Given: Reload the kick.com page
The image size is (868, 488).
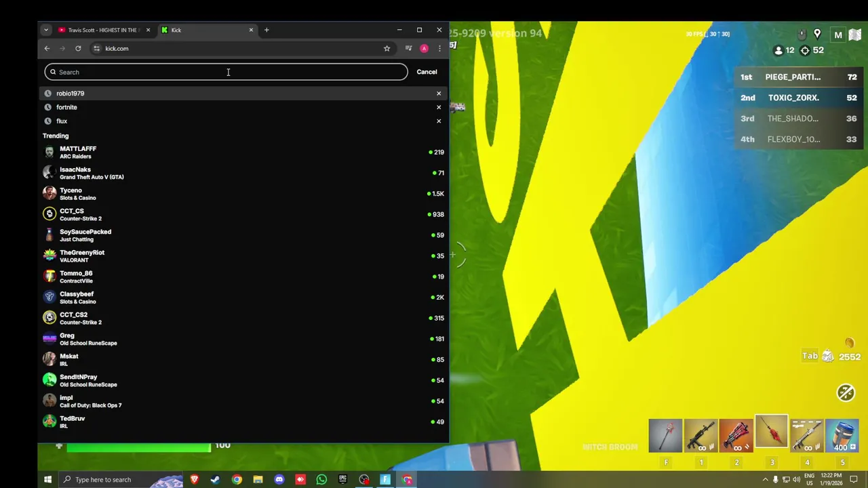Looking at the screenshot, I should tap(78, 48).
